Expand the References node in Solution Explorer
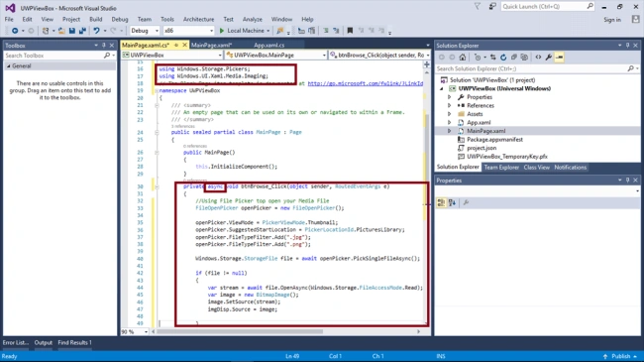This screenshot has width=644, height=362. coord(450,106)
